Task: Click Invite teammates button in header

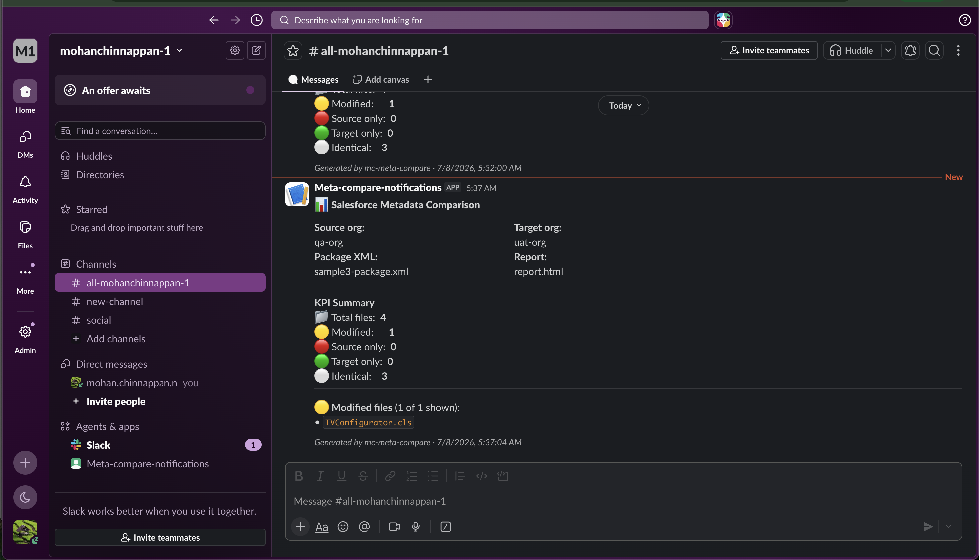Action: 769,50
